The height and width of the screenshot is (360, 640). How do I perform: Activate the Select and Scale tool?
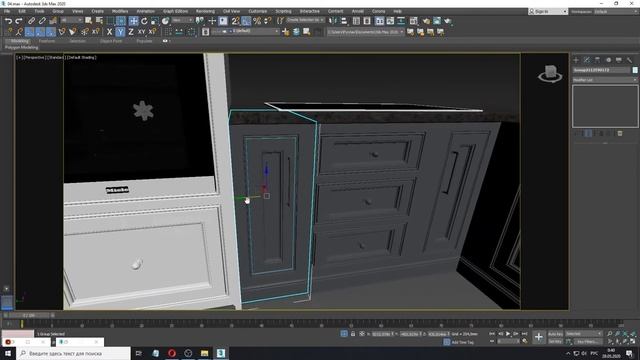[x=155, y=20]
